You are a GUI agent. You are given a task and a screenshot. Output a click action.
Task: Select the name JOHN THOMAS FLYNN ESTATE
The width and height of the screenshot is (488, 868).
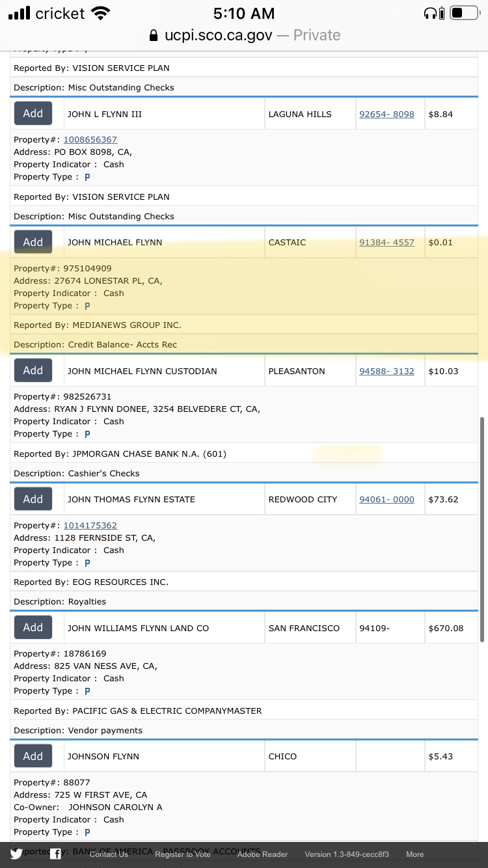pyautogui.click(x=131, y=500)
